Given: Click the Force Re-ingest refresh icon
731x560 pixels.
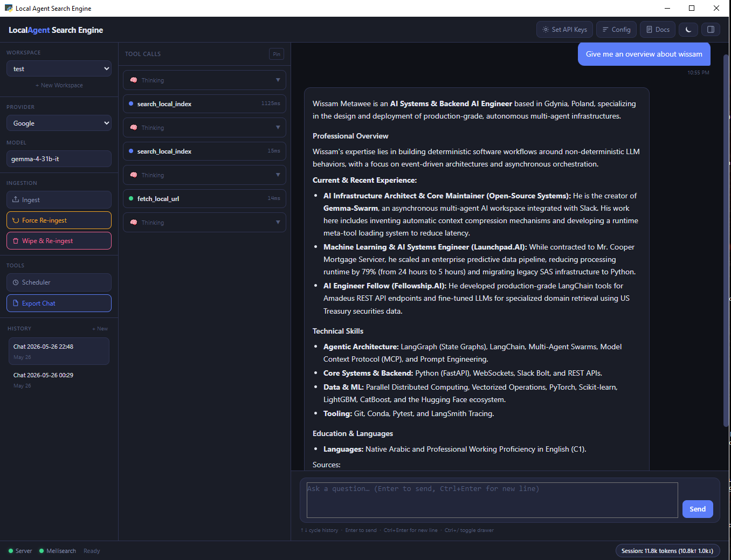Looking at the screenshot, I should [16, 220].
